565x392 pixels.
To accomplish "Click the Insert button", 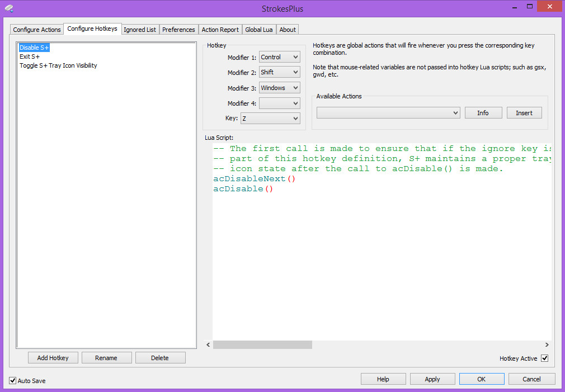I will click(524, 113).
